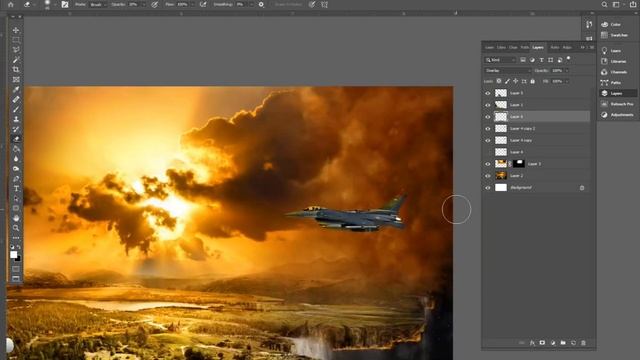Hide Layer 3 with mask eye icon
The image size is (640, 360).
pos(488,164)
